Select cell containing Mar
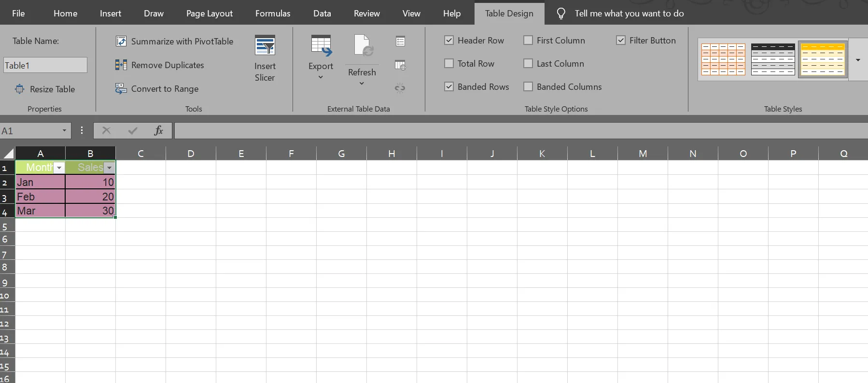The width and height of the screenshot is (868, 383). (x=41, y=211)
